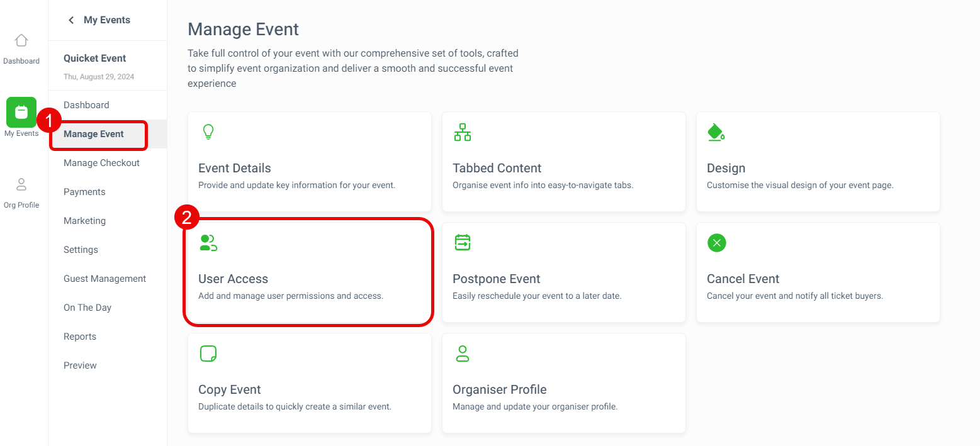
Task: Open the Marketing sidebar item
Action: [84, 221]
